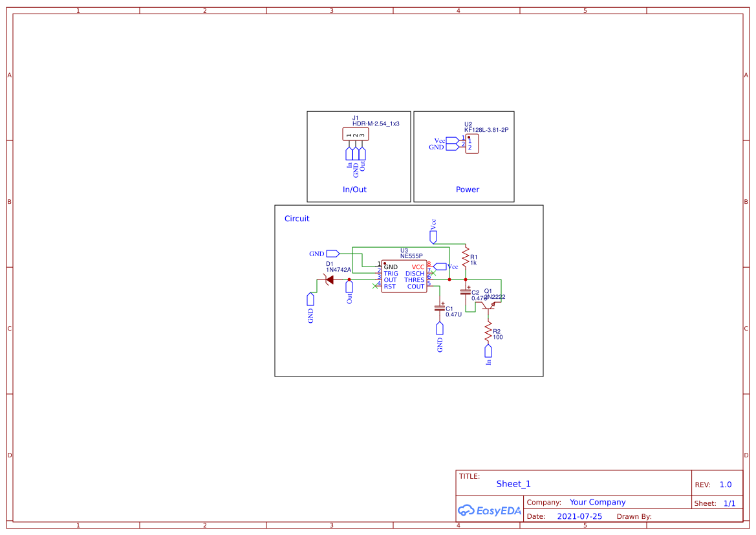Select the Out net port near D1

[349, 285]
